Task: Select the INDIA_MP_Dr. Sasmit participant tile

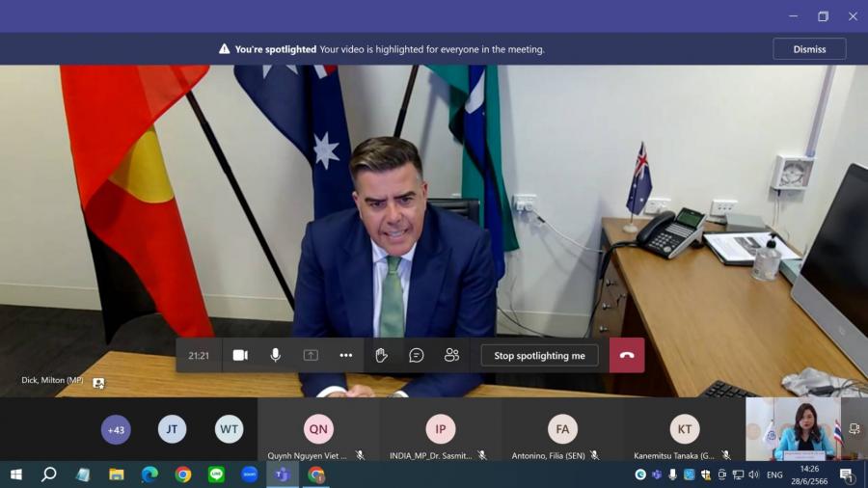Action: (x=440, y=430)
